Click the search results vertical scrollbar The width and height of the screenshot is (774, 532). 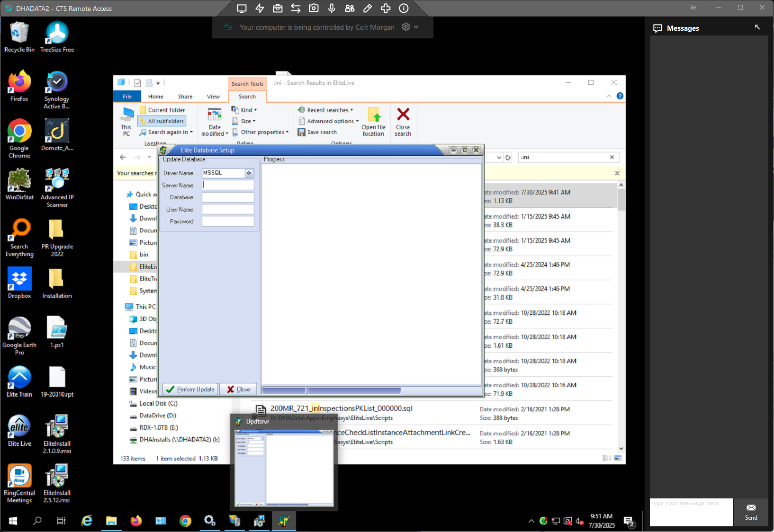[x=621, y=316]
